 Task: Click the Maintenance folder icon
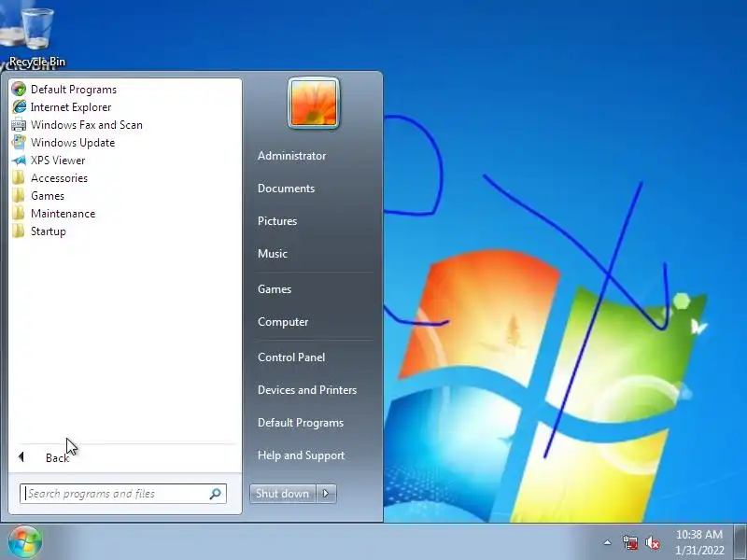[x=19, y=214]
